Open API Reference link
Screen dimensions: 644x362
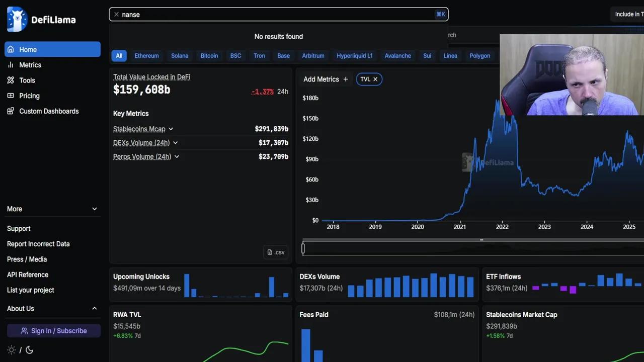[x=28, y=275]
